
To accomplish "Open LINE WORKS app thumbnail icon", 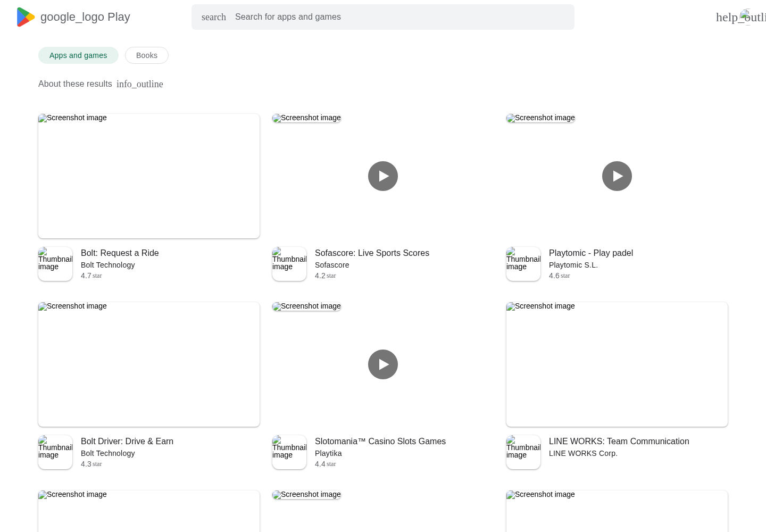I will (x=523, y=452).
